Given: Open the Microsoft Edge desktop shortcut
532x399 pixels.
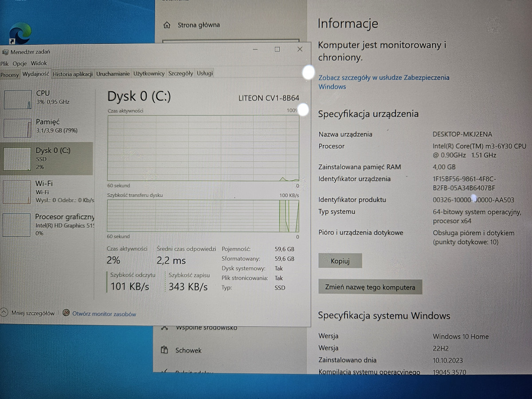Looking at the screenshot, I should click(x=20, y=33).
